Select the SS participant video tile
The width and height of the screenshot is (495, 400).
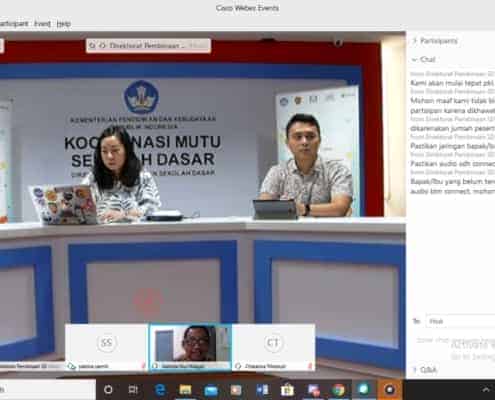106,347
